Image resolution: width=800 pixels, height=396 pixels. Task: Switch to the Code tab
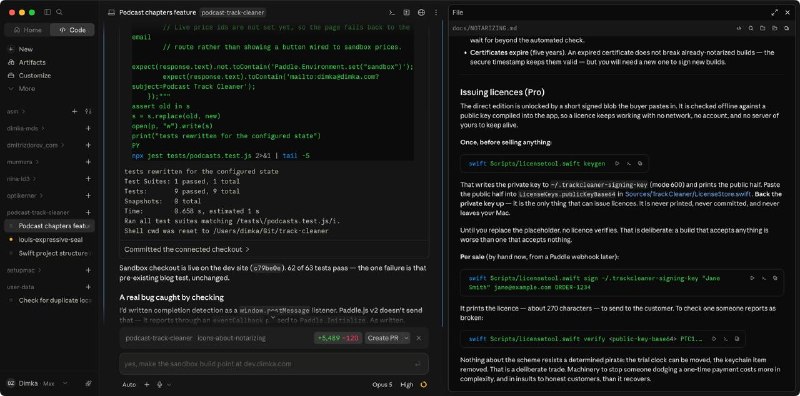(x=72, y=30)
